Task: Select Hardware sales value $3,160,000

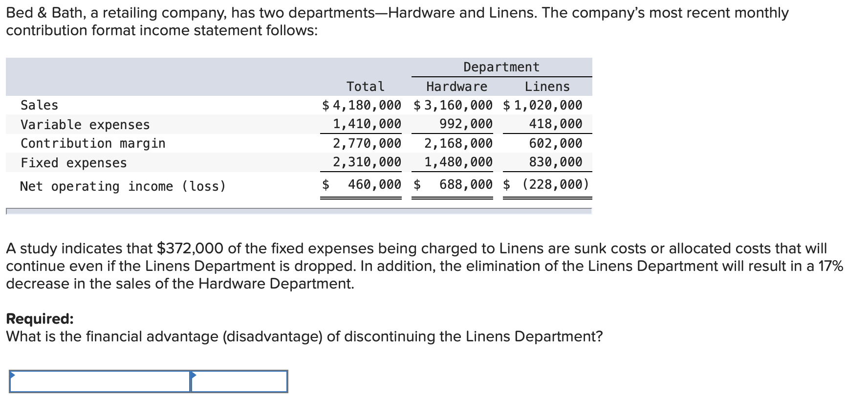Action: click(453, 105)
